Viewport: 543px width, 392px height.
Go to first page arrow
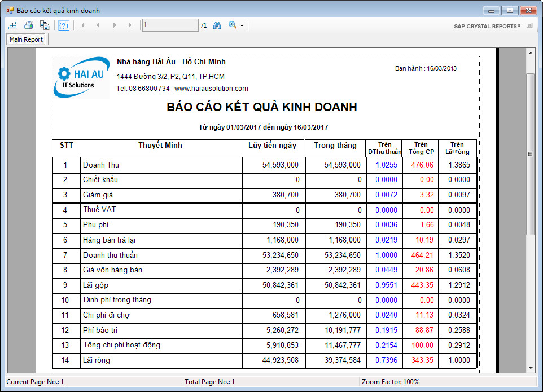(x=82, y=25)
